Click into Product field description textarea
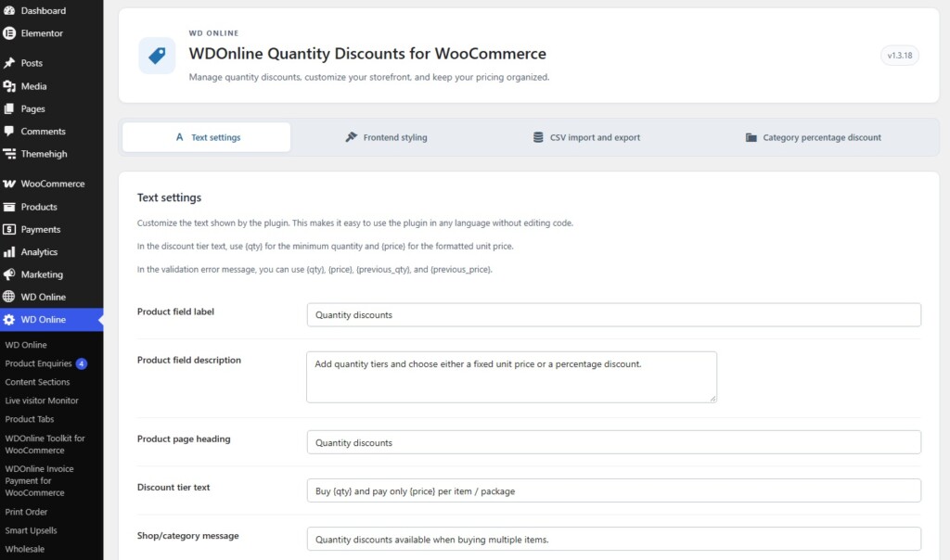This screenshot has width=950, height=560. click(x=511, y=377)
